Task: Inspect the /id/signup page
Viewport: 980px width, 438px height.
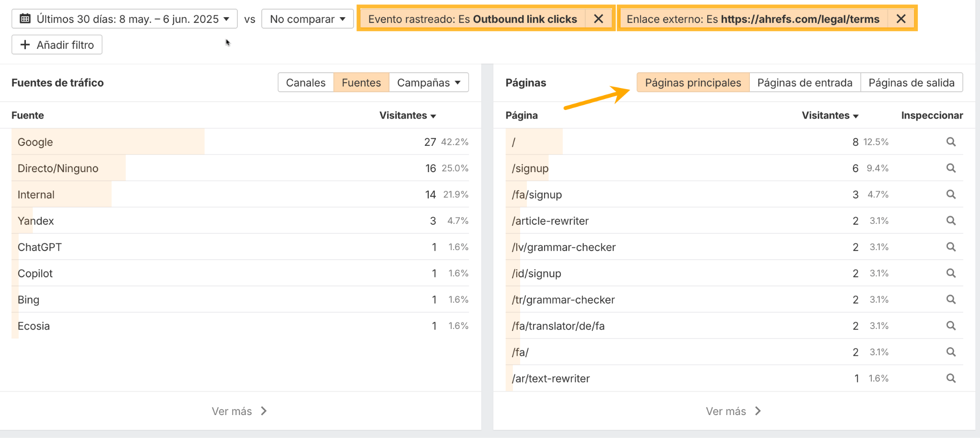Action: tap(950, 274)
